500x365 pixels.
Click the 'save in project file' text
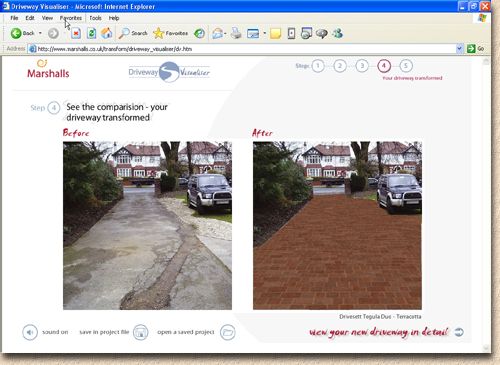coord(104,332)
